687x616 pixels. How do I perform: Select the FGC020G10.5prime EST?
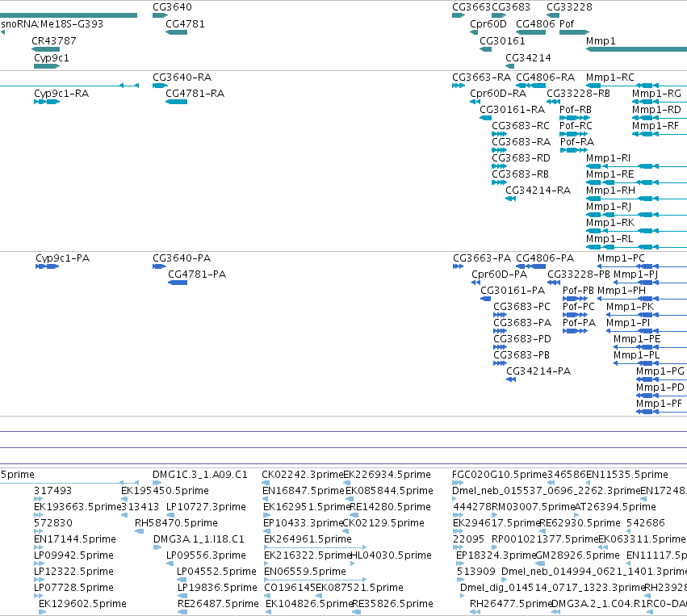(457, 484)
